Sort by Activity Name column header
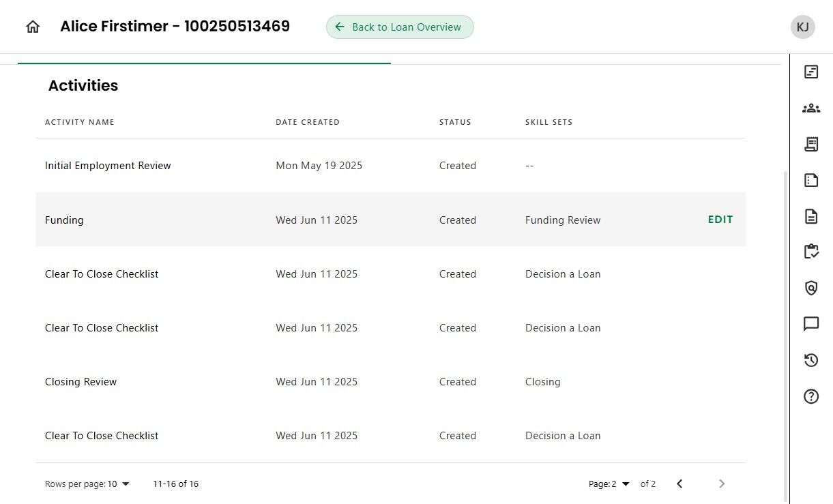833x504 pixels. pyautogui.click(x=80, y=122)
